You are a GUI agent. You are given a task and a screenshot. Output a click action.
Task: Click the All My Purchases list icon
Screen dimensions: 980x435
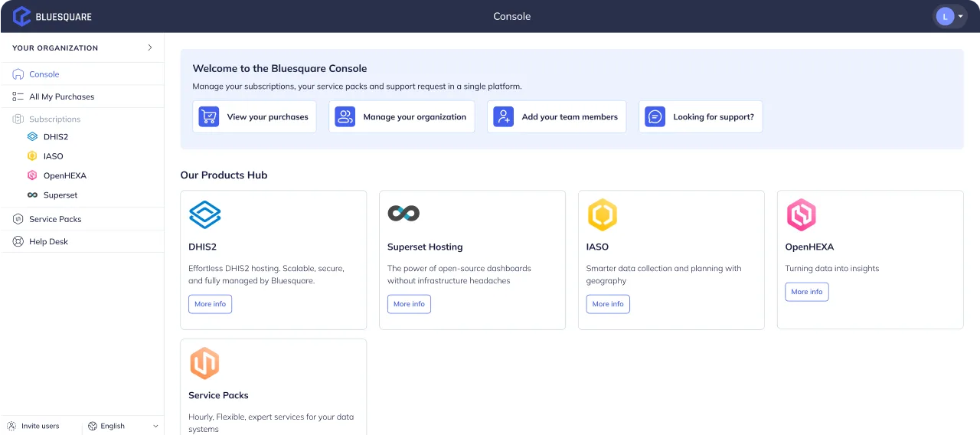coord(18,96)
